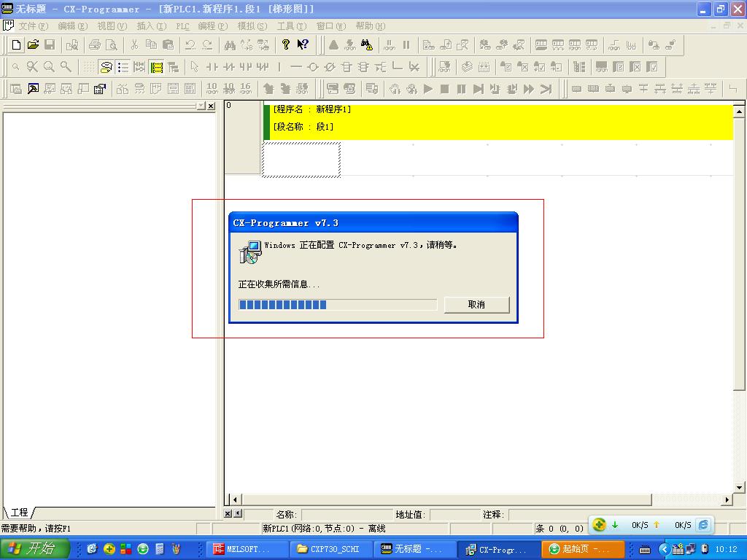Viewport: 747px width, 560px height.
Task: Open a project with the Open folder icon
Action: click(x=33, y=45)
